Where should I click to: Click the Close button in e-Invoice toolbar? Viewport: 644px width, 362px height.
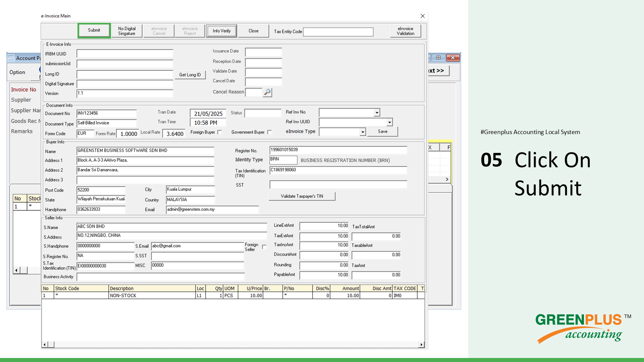point(254,31)
